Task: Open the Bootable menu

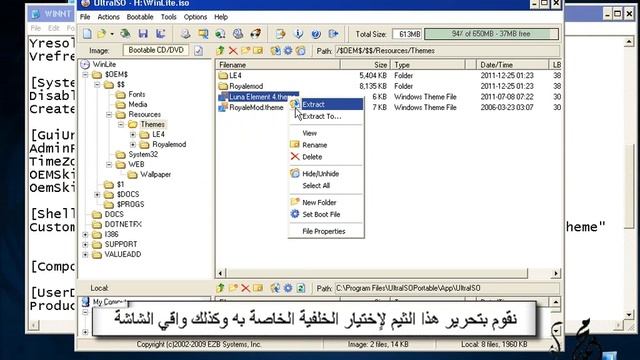Action: pyautogui.click(x=140, y=17)
